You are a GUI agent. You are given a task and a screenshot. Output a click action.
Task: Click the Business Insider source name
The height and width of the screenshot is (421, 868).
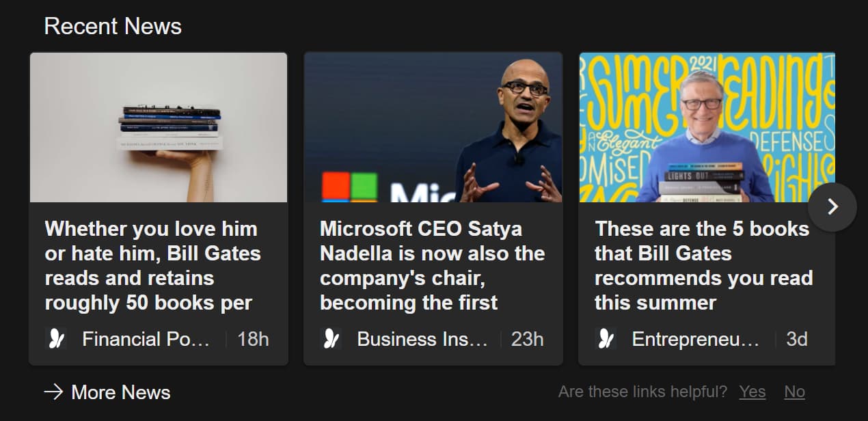(422, 339)
